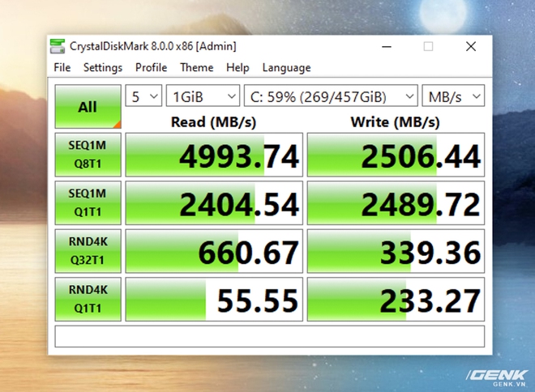Run all benchmarks with the All button
The width and height of the screenshot is (535, 392).
[88, 107]
